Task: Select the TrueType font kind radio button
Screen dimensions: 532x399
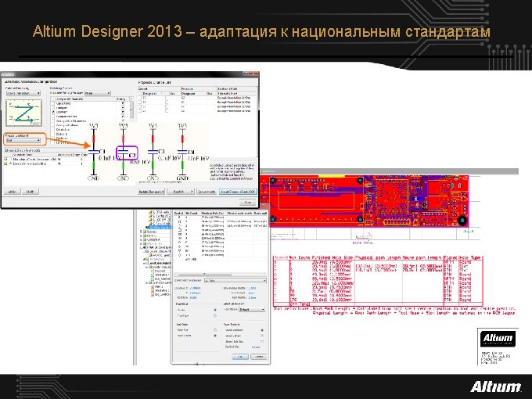Action: coord(215,316)
